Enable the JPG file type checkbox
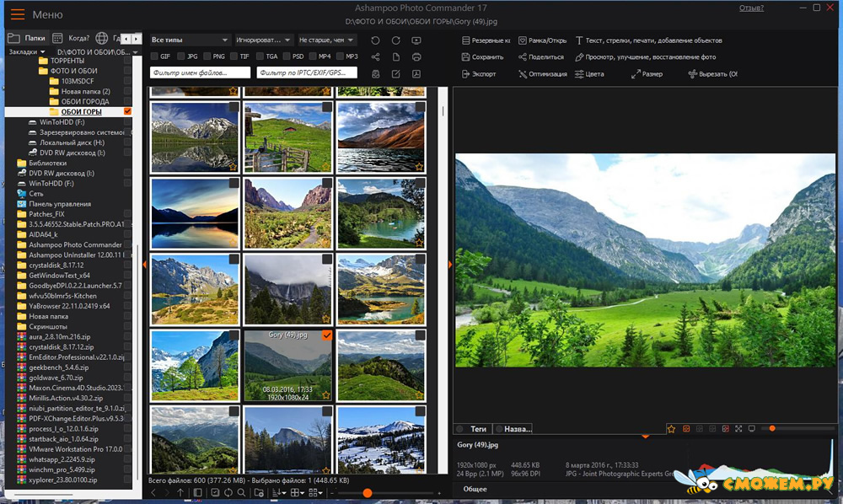This screenshot has height=504, width=843. [180, 56]
